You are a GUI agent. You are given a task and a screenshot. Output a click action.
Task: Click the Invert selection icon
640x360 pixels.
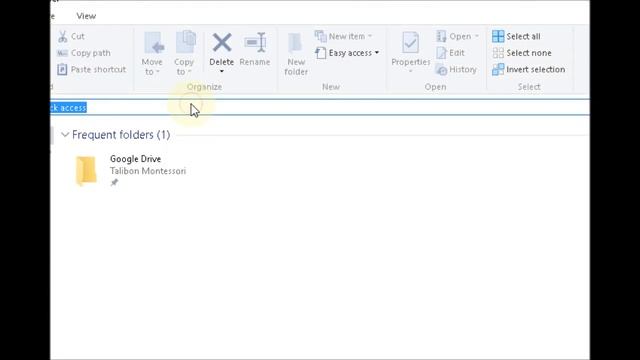pyautogui.click(x=498, y=69)
